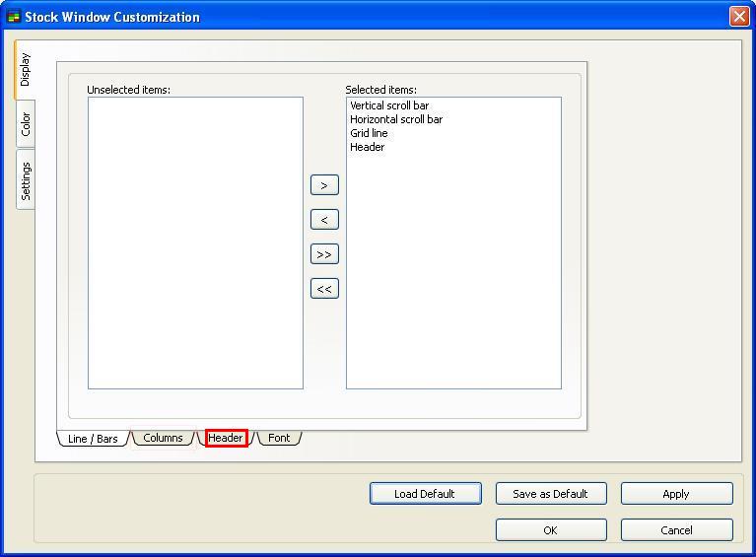Screen dimensions: 756x557
Task: Click the double right arrow move-all button
Action: [x=324, y=254]
